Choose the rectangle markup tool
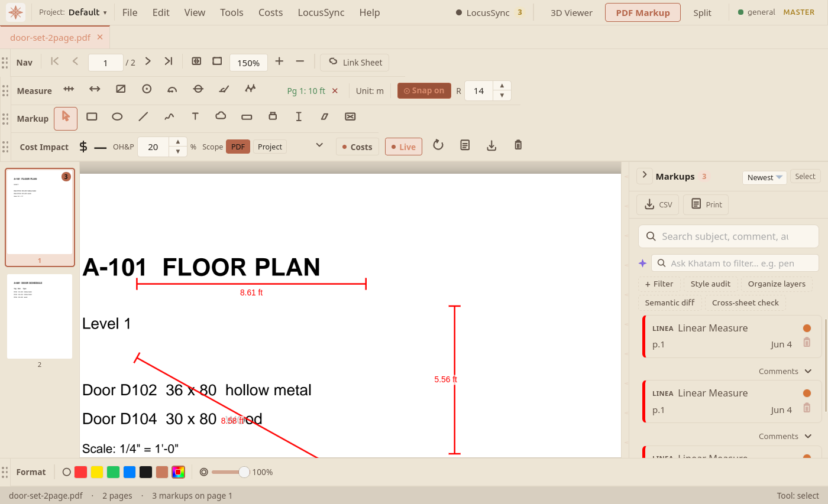Viewport: 828px width, 504px height. [92, 117]
